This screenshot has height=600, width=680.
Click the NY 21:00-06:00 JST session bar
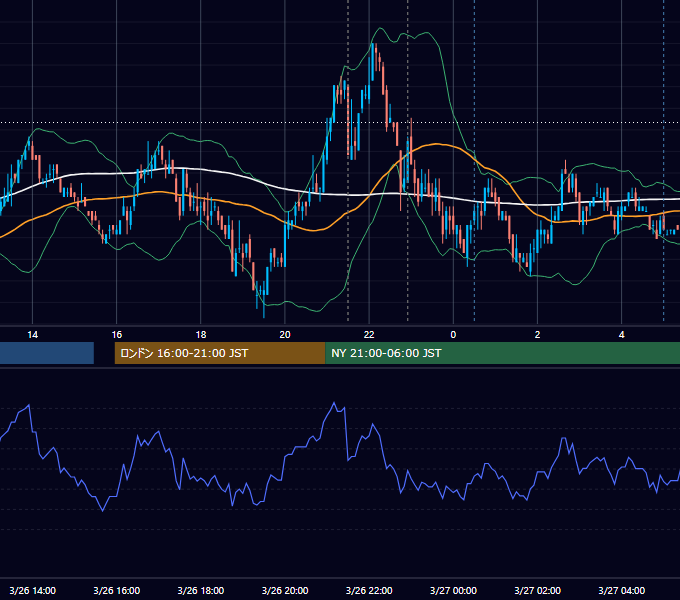pos(503,353)
